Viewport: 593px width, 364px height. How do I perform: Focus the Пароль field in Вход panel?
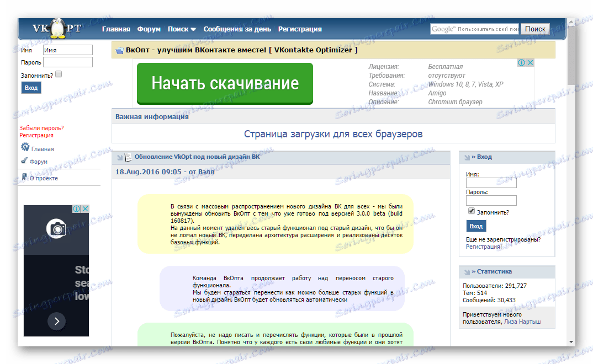point(491,201)
